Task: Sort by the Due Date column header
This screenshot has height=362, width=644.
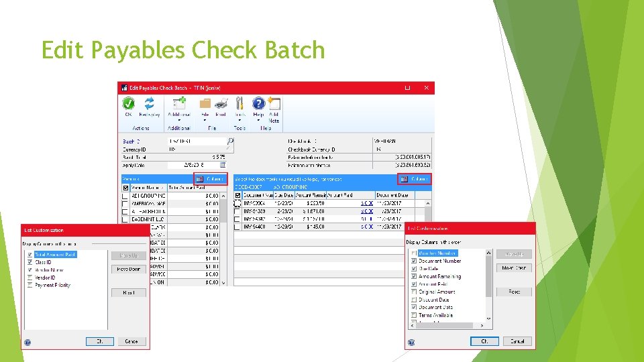Action: click(284, 195)
